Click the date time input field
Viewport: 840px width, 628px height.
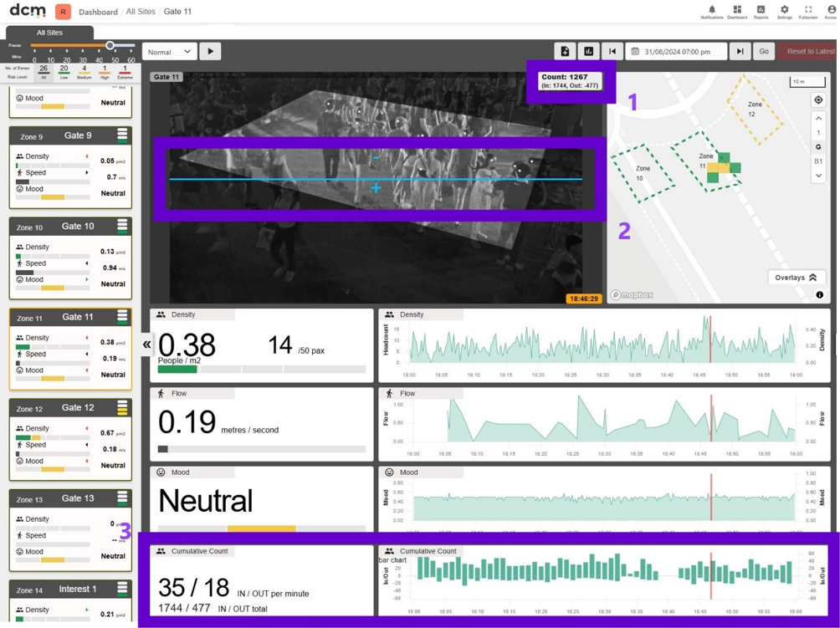pos(677,51)
